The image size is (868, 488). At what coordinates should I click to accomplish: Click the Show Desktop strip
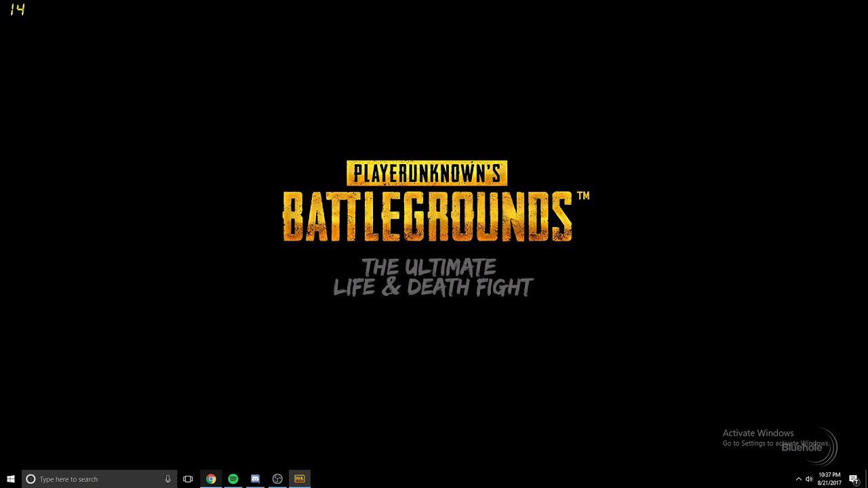tap(866, 479)
